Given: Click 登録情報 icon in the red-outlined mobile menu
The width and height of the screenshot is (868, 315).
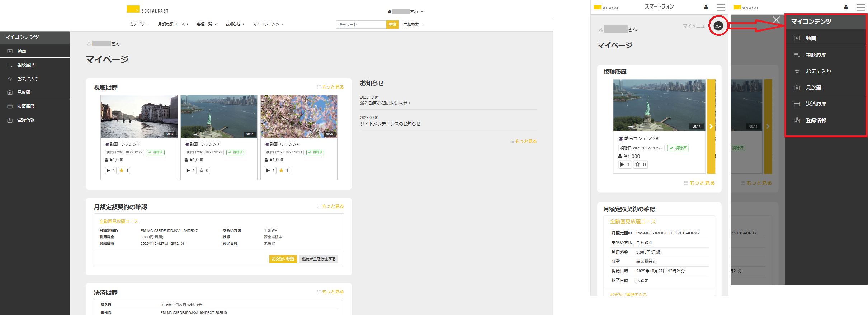Looking at the screenshot, I should [797, 120].
